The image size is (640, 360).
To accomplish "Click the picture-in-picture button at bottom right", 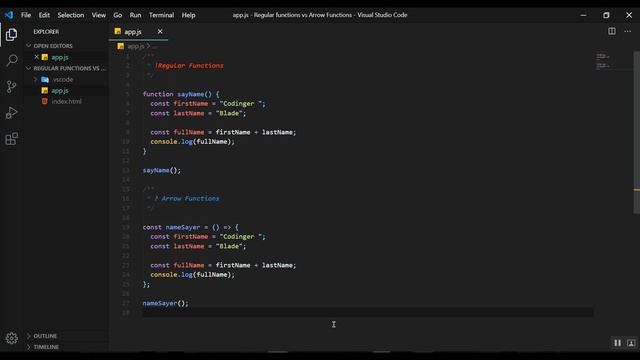I will click(x=631, y=343).
